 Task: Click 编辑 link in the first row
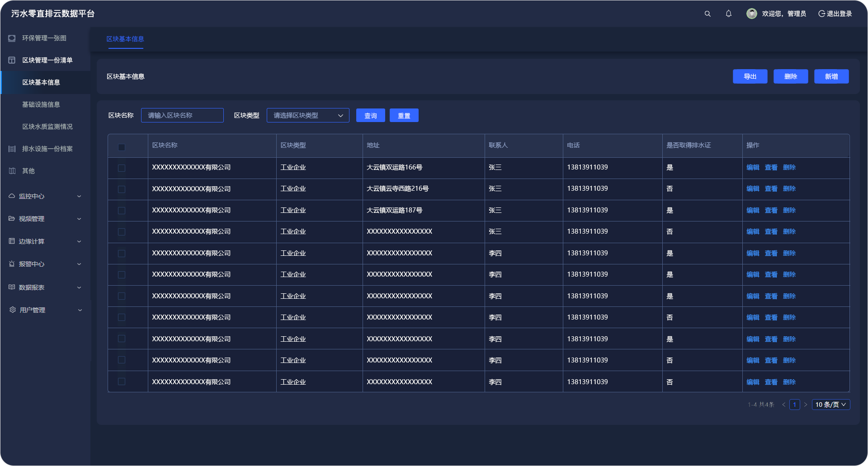tap(753, 168)
